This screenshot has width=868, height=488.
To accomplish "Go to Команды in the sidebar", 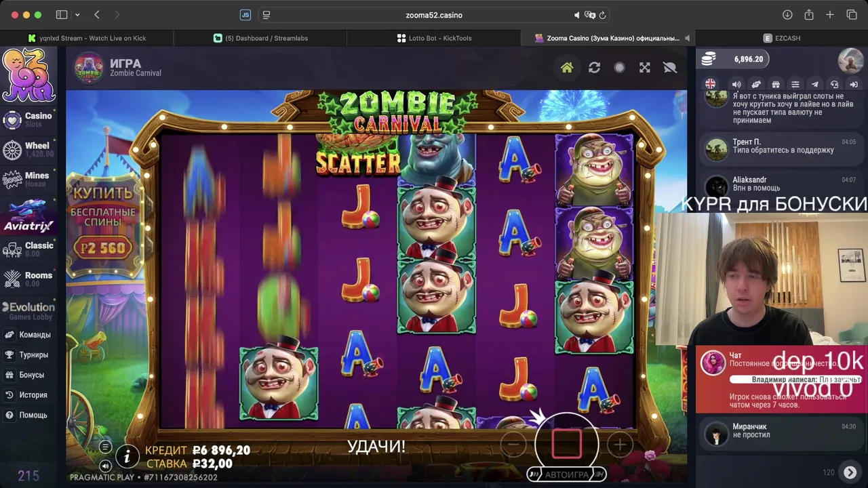I will point(28,335).
